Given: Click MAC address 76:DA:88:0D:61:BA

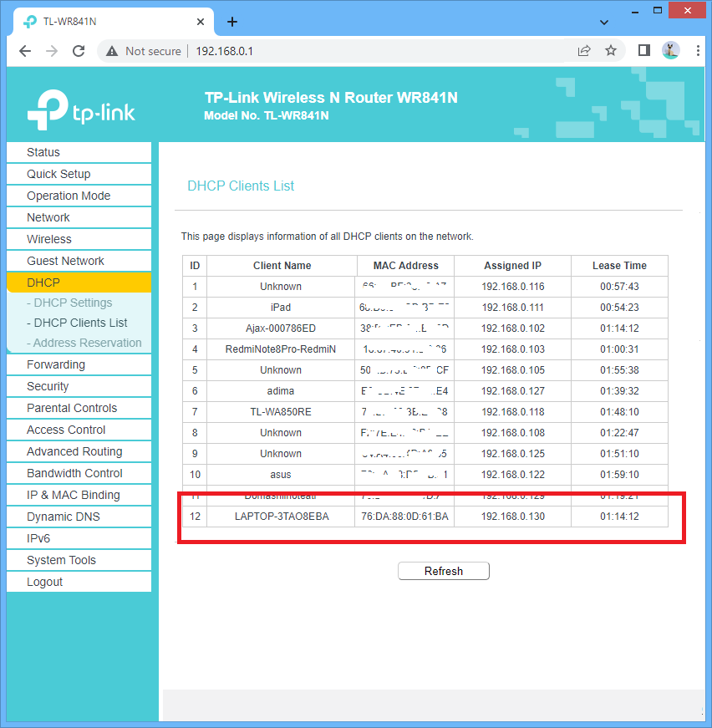Looking at the screenshot, I should point(404,517).
